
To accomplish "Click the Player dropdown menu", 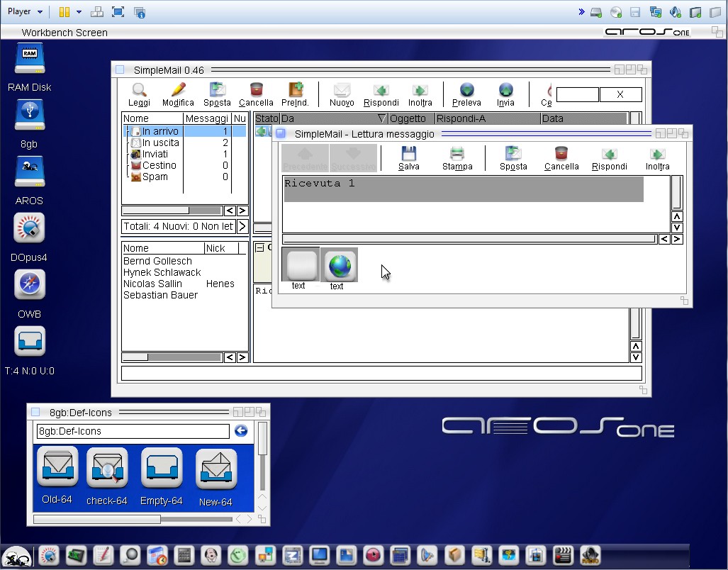I will (x=25, y=11).
